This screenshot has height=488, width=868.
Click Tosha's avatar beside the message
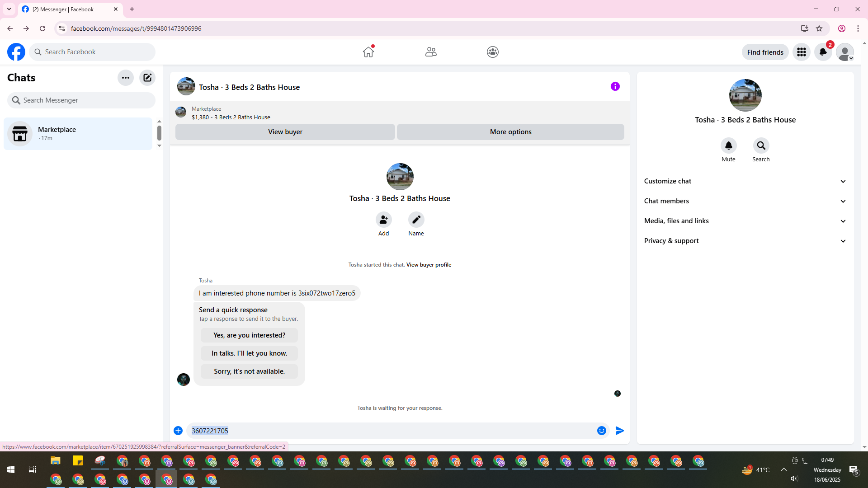click(x=184, y=380)
